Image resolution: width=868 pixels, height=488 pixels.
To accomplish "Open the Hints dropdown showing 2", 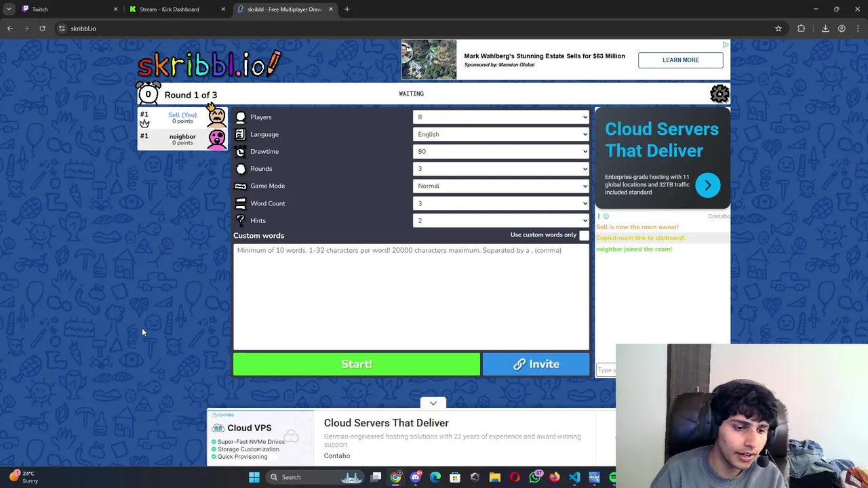I will (501, 220).
